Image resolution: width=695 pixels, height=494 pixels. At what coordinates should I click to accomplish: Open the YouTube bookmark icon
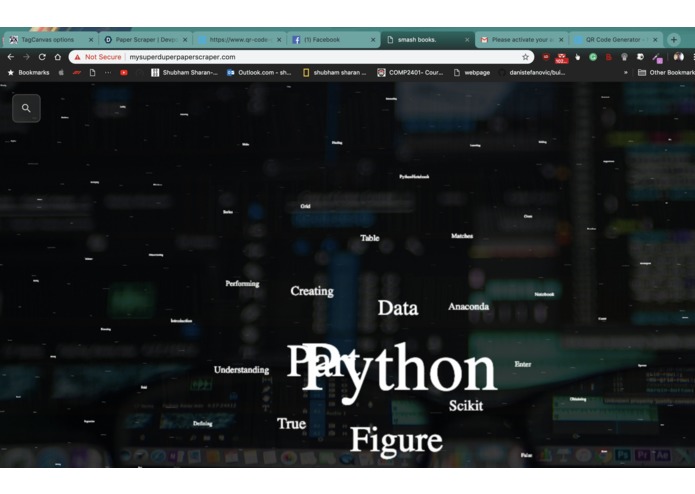pos(124,72)
